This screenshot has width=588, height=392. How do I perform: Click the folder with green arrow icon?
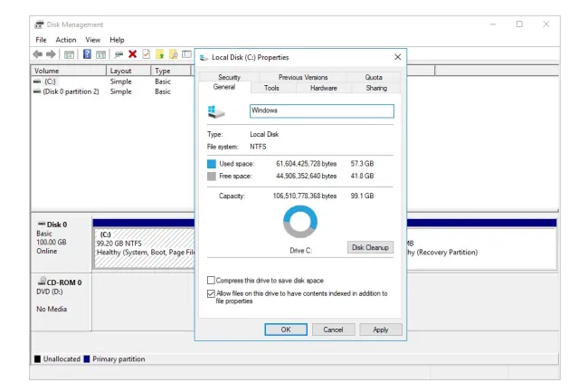[159, 54]
